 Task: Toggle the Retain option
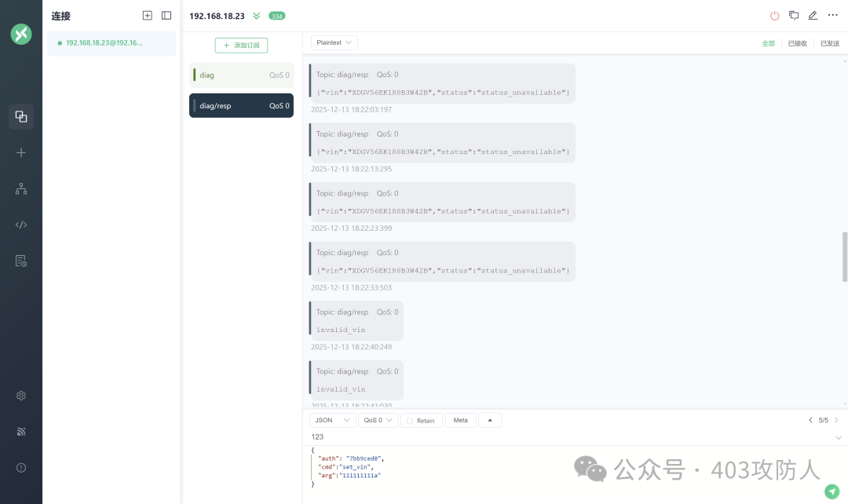click(x=421, y=421)
